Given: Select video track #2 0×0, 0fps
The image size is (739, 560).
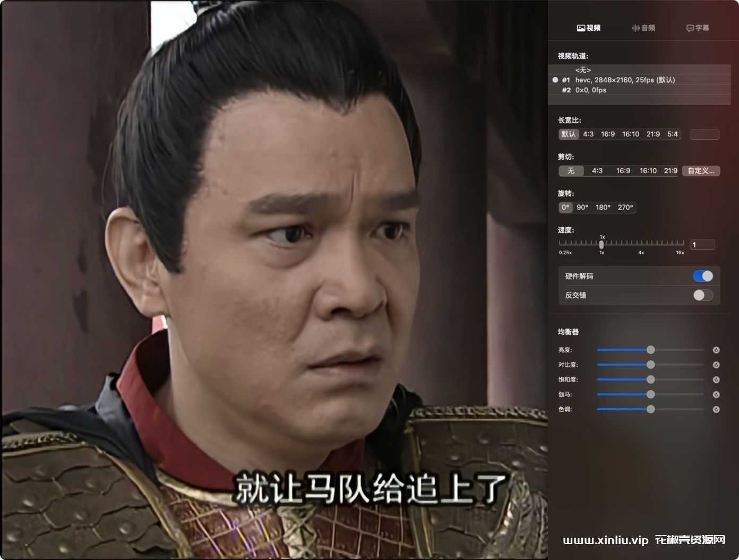Looking at the screenshot, I should coord(639,90).
